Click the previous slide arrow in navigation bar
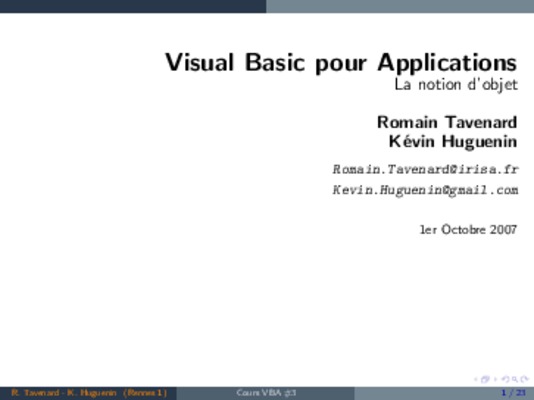534x400 pixels. point(476,379)
